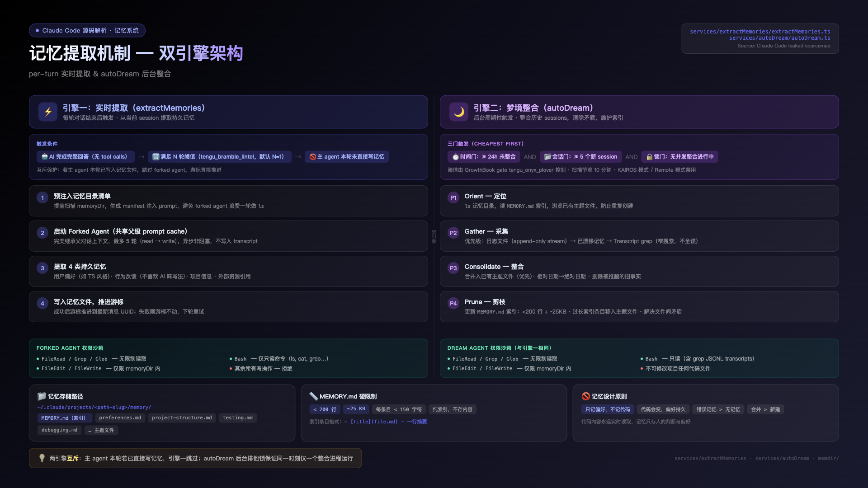Click the step 4 number badge
This screenshot has width=868, height=488.
(x=42, y=303)
